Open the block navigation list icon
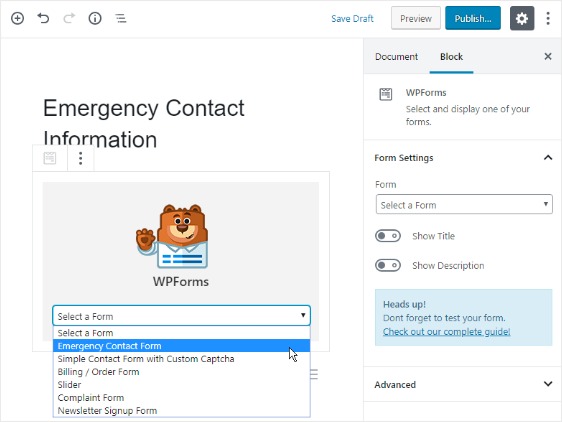The height and width of the screenshot is (422, 562). click(121, 18)
